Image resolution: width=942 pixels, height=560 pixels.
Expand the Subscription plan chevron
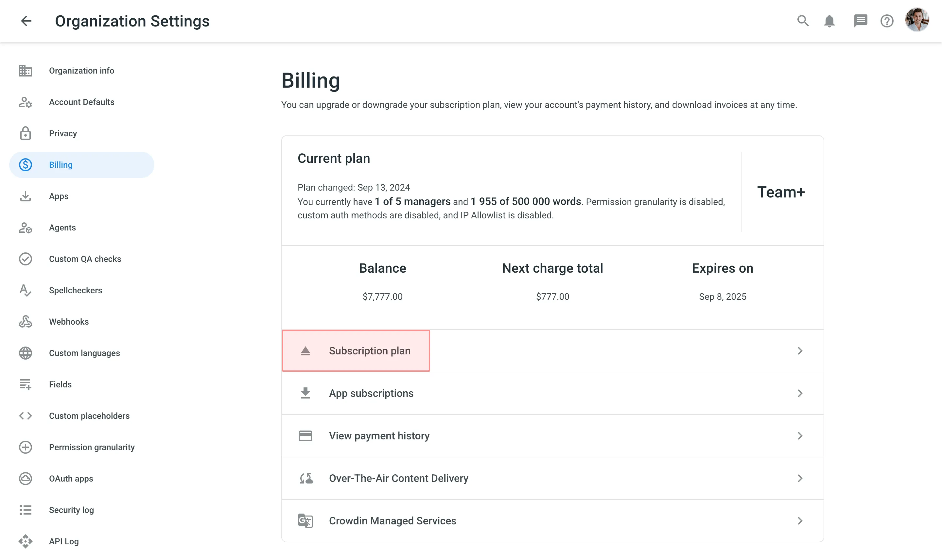(x=800, y=350)
